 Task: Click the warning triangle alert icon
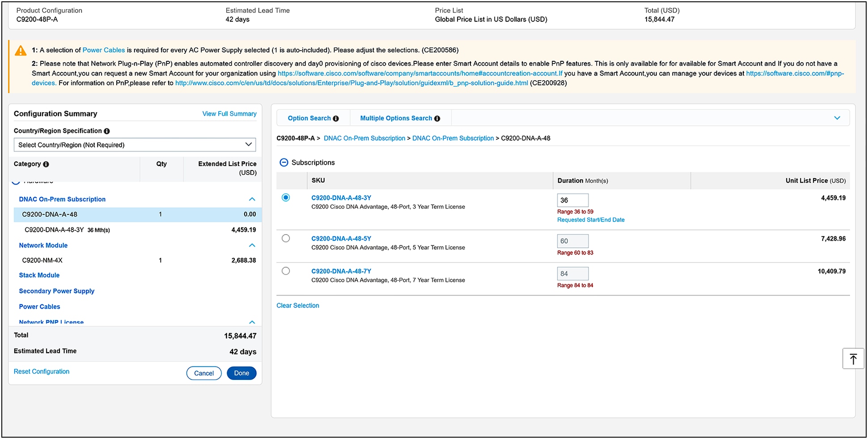[x=21, y=51]
